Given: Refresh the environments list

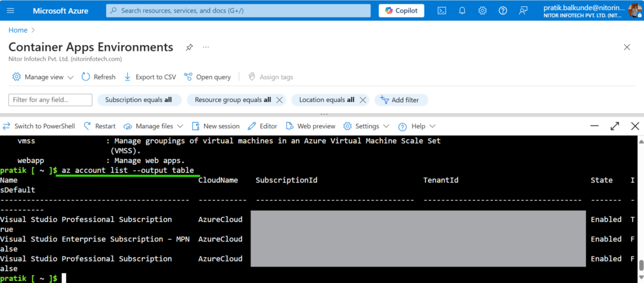Looking at the screenshot, I should click(99, 77).
